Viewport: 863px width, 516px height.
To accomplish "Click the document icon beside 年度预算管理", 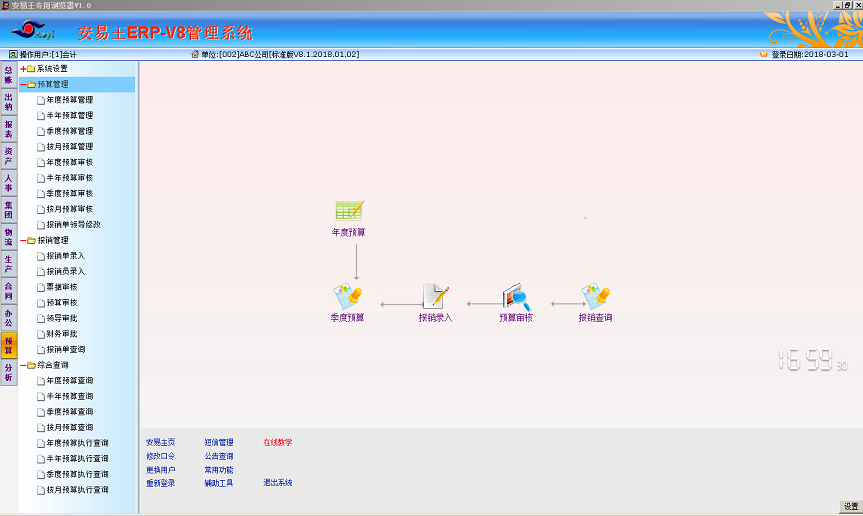I will coord(41,100).
